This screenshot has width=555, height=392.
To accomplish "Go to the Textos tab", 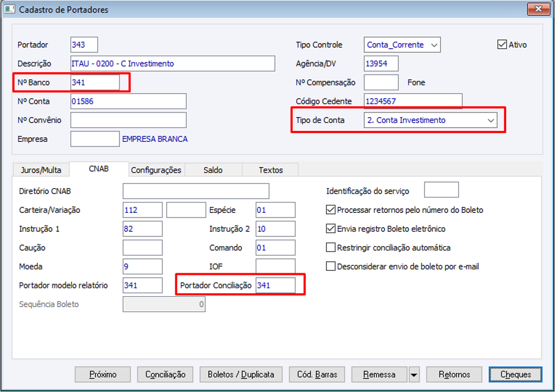I will click(271, 170).
